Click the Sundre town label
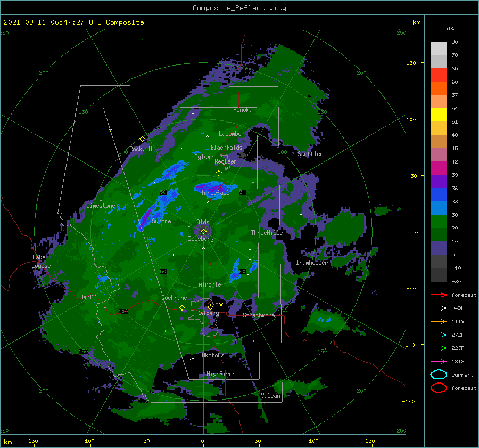This screenshot has width=479, height=448. (161, 221)
